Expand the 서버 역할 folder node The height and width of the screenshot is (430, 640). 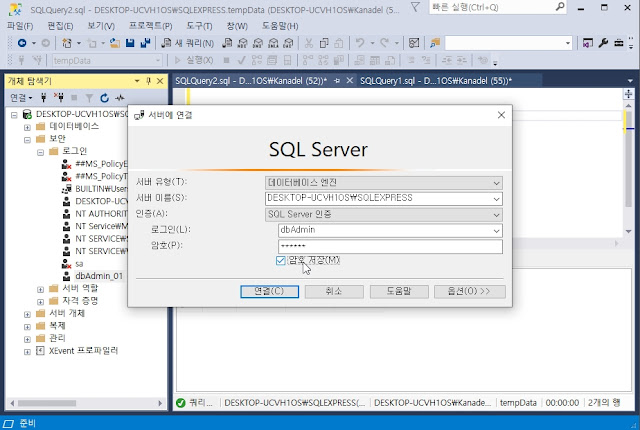(40, 289)
